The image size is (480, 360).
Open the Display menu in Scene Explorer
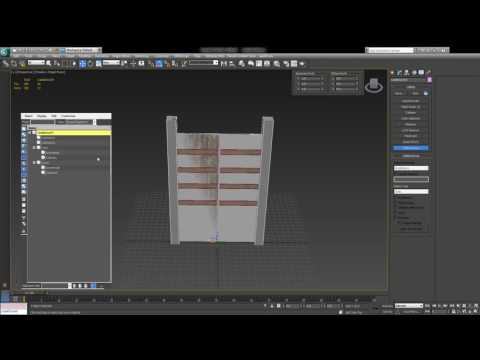(42, 116)
